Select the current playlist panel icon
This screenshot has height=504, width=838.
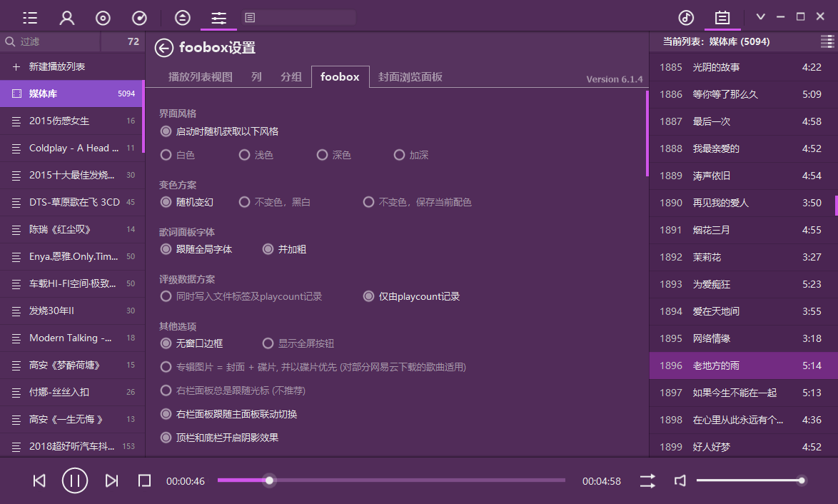click(722, 18)
